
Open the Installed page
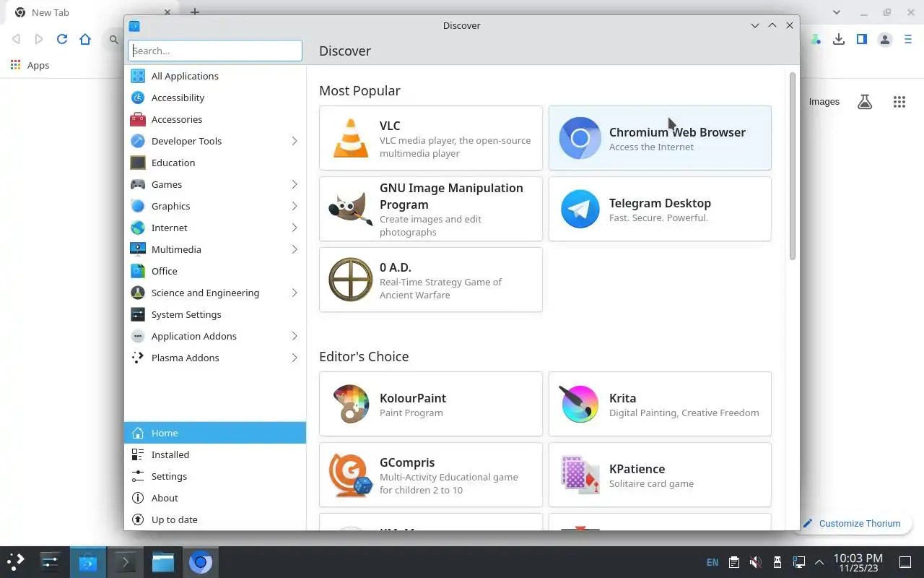tap(215, 454)
